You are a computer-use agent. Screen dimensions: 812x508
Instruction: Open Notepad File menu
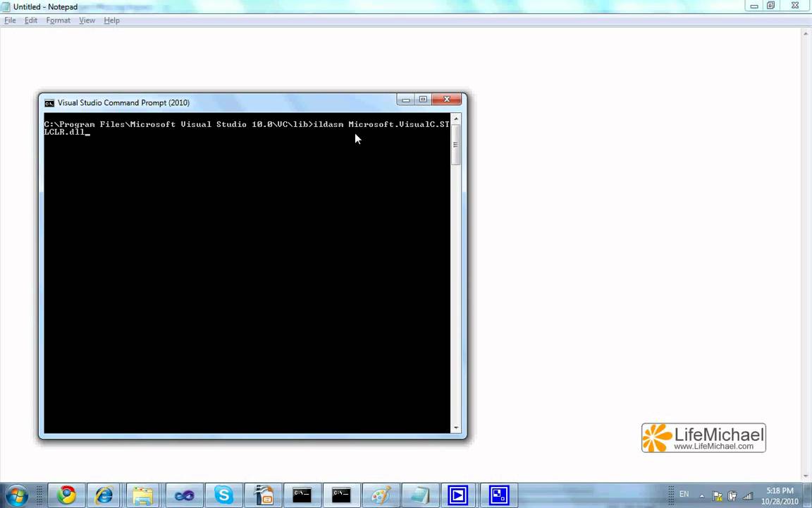coord(10,20)
